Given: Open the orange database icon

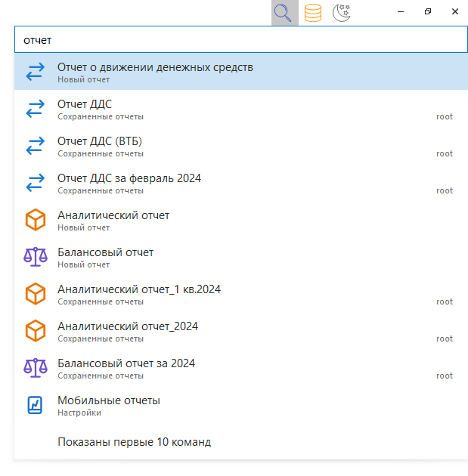Looking at the screenshot, I should click(x=313, y=12).
